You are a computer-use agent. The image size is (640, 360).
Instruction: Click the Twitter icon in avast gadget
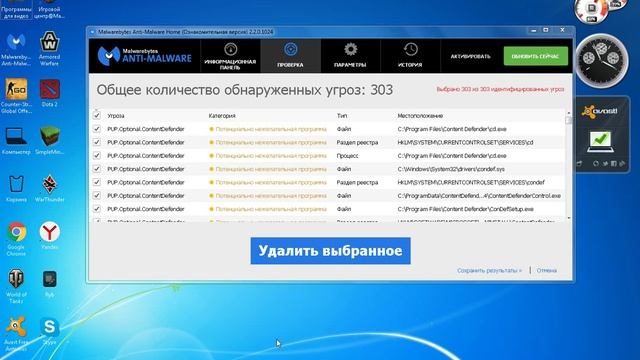[x=605, y=164]
